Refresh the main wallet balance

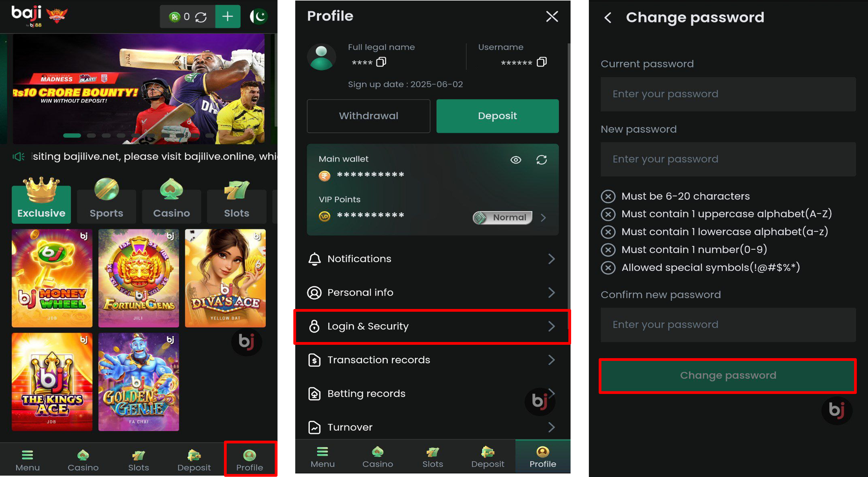click(541, 160)
